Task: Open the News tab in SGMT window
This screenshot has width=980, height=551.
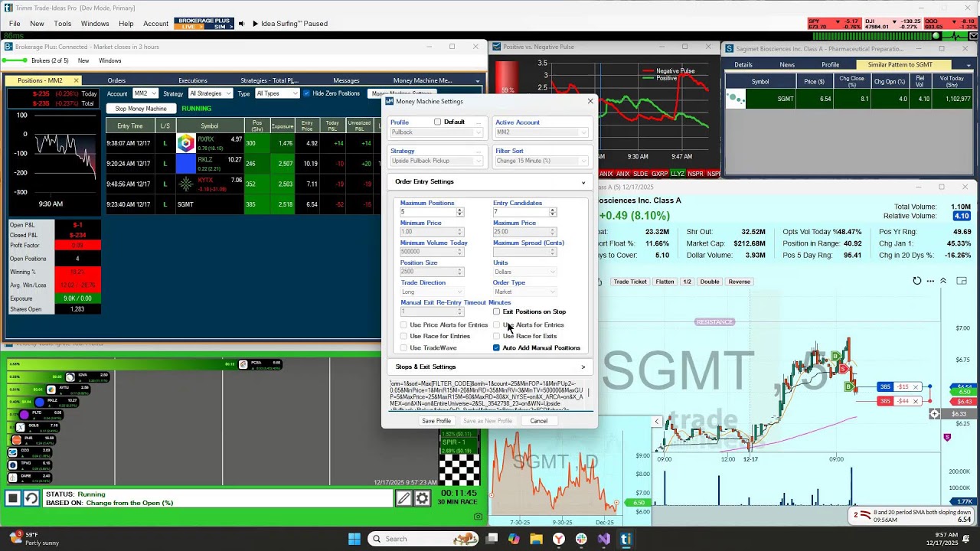Action: (787, 65)
